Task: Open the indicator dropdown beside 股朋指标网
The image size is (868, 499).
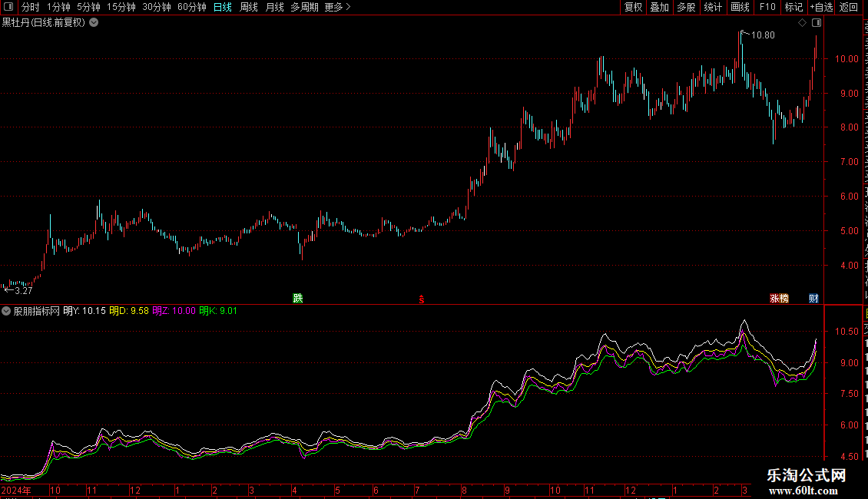Action: tap(6, 311)
